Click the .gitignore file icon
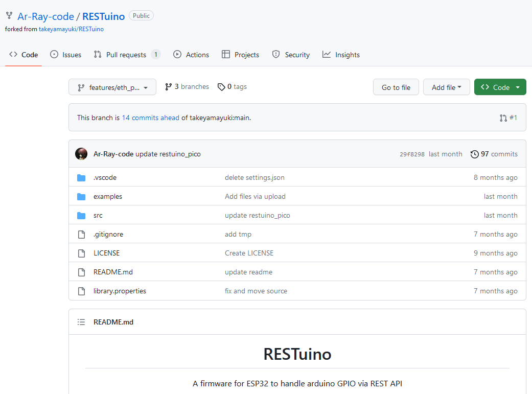This screenshot has width=532, height=394. pos(81,234)
